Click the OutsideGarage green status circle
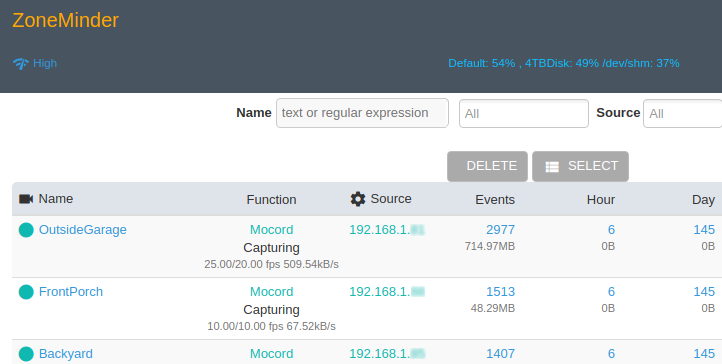722x364 pixels. click(26, 230)
